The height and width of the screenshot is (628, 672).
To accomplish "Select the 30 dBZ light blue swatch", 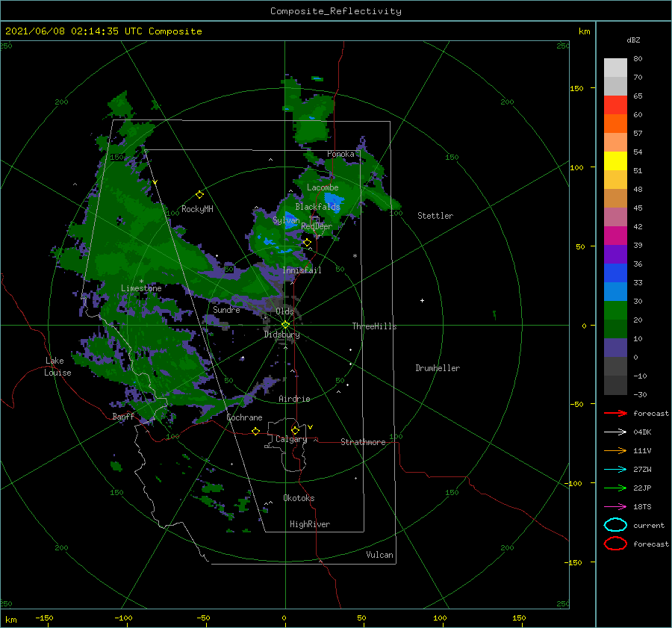I will (615, 292).
